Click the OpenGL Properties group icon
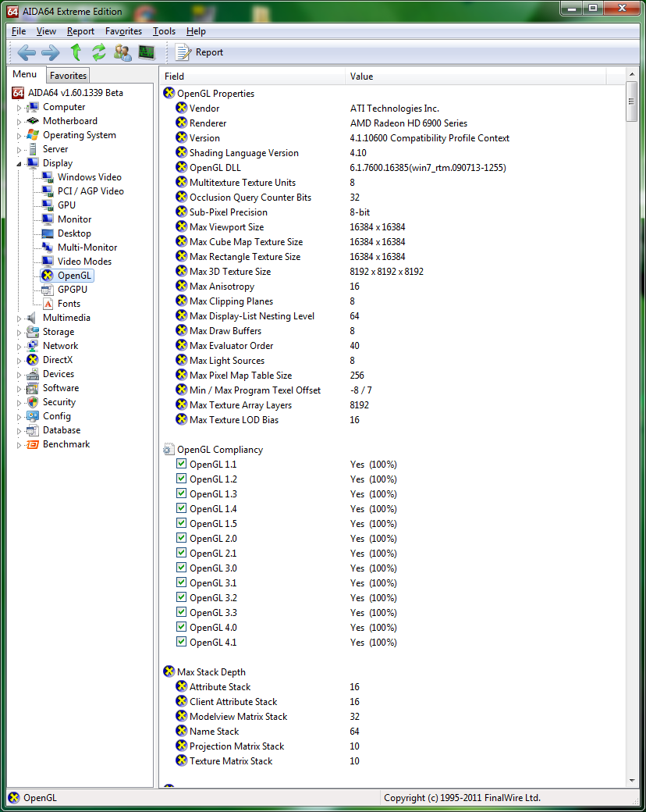Screen dimensions: 646x812 [169, 93]
